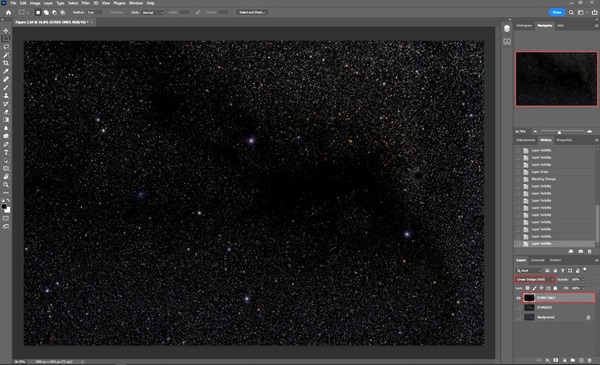Switch to the Channels tab
The width and height of the screenshot is (600, 365).
tap(538, 260)
